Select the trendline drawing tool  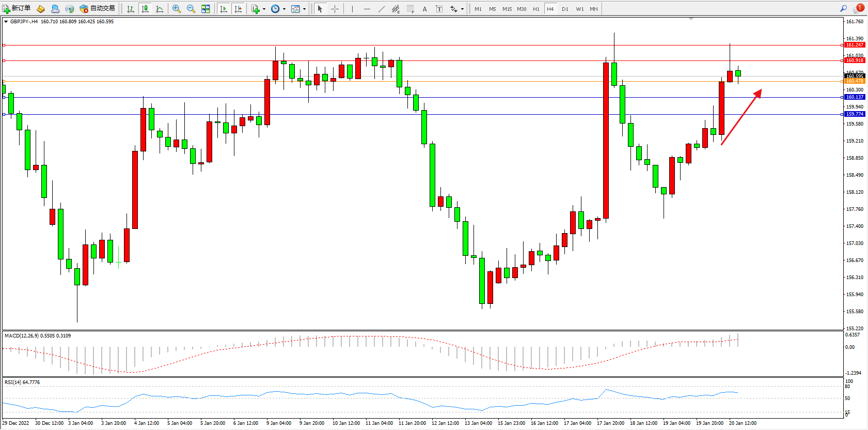click(x=381, y=9)
